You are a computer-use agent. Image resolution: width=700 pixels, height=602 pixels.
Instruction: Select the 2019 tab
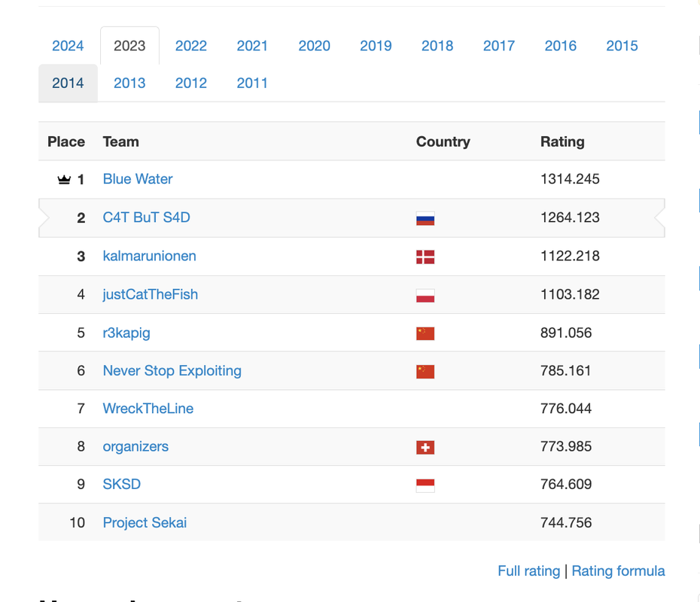[x=376, y=45]
